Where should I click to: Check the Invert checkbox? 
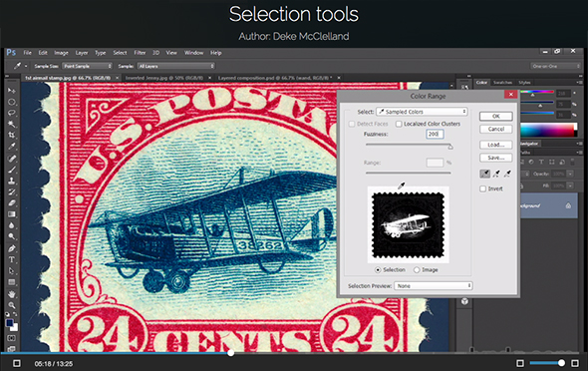pos(483,188)
